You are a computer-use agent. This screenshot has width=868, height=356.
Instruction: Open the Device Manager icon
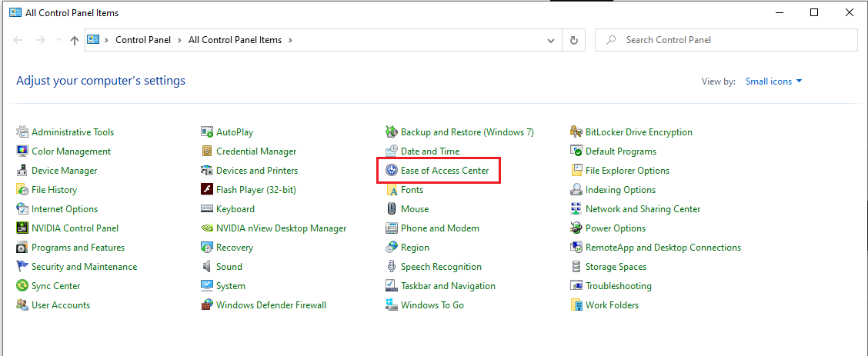pyautogui.click(x=22, y=171)
